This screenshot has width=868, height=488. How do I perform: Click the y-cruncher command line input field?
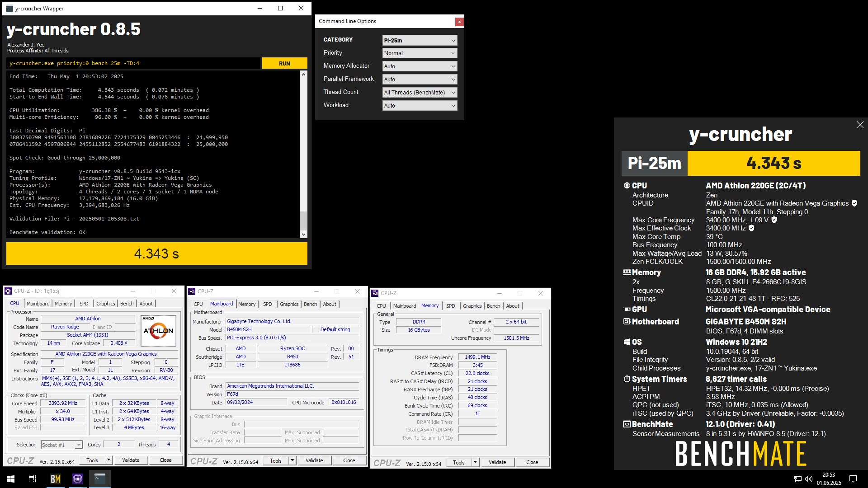point(133,63)
